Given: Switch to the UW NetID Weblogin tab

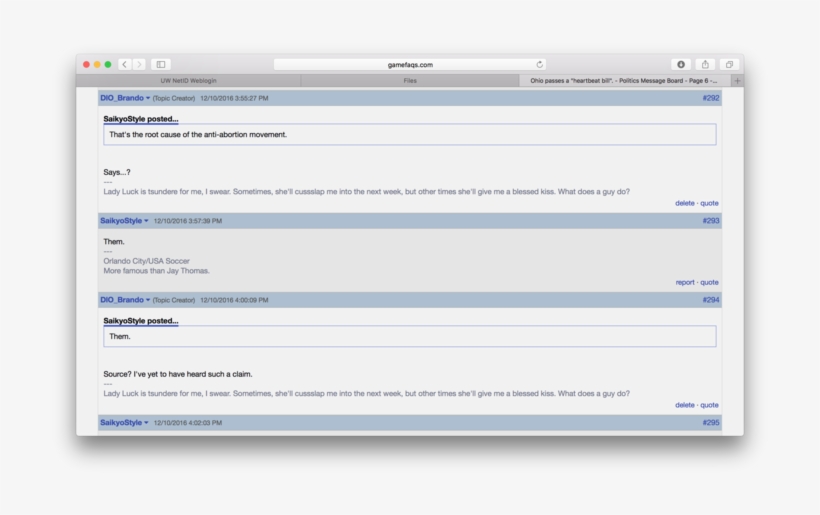Looking at the screenshot, I should 188,81.
